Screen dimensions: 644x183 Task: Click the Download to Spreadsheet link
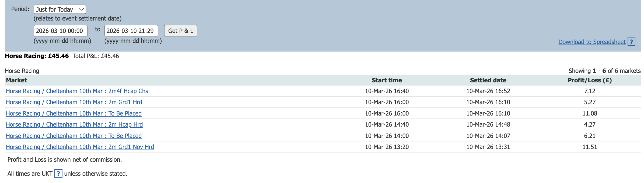tap(592, 42)
